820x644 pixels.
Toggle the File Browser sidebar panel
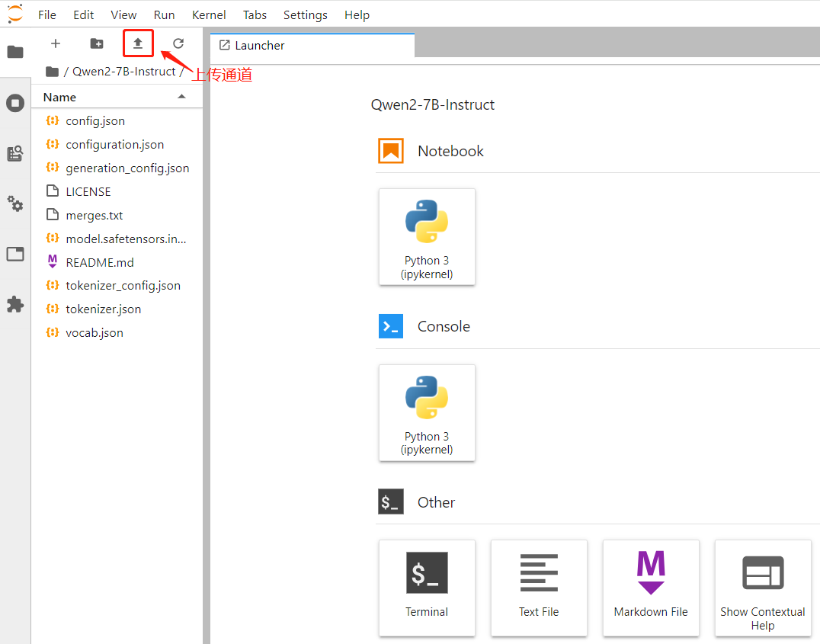click(x=15, y=52)
